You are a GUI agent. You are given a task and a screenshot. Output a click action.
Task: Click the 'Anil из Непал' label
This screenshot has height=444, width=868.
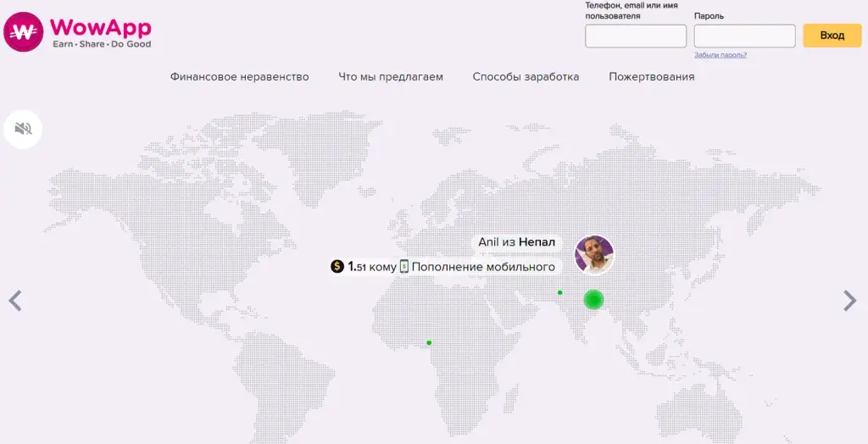[x=516, y=243]
